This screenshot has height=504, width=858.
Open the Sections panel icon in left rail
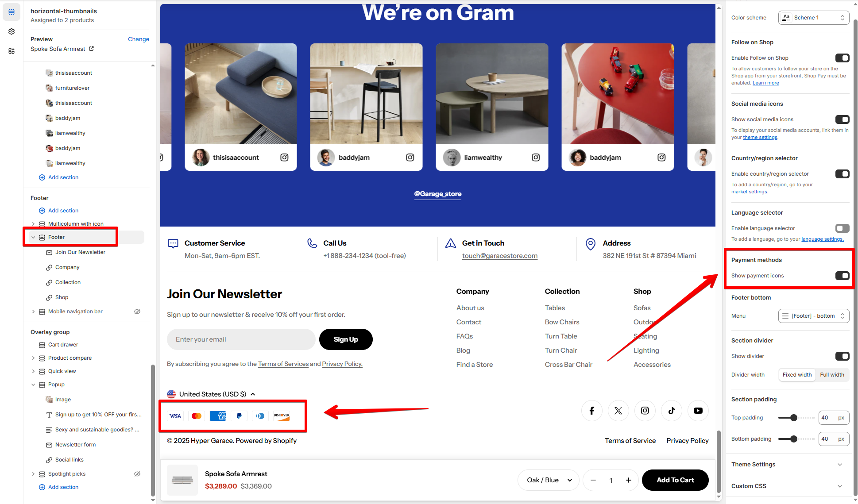(12, 12)
